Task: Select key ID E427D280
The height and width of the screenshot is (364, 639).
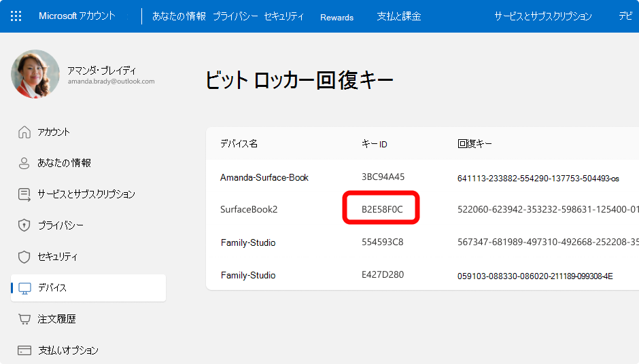Action: coord(383,274)
